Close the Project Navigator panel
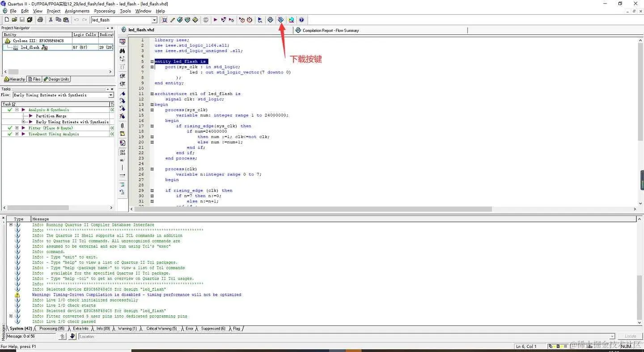 [x=111, y=28]
